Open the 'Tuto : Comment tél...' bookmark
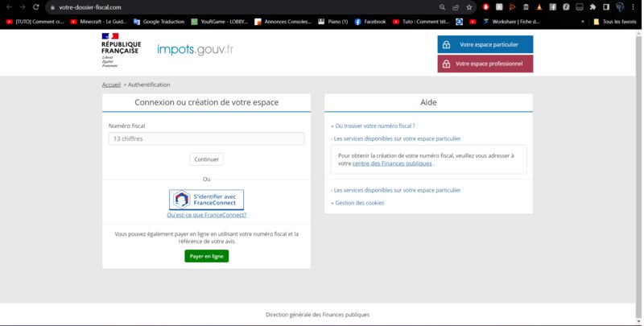This screenshot has width=644, height=326. click(421, 22)
